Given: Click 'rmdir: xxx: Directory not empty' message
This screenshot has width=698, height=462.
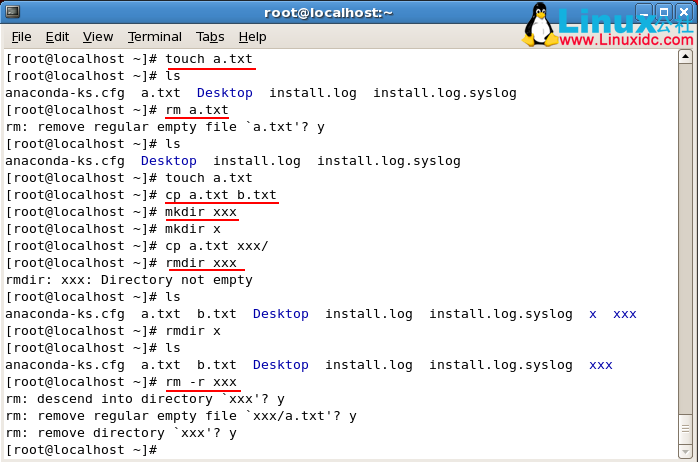Looking at the screenshot, I should pos(129,280).
